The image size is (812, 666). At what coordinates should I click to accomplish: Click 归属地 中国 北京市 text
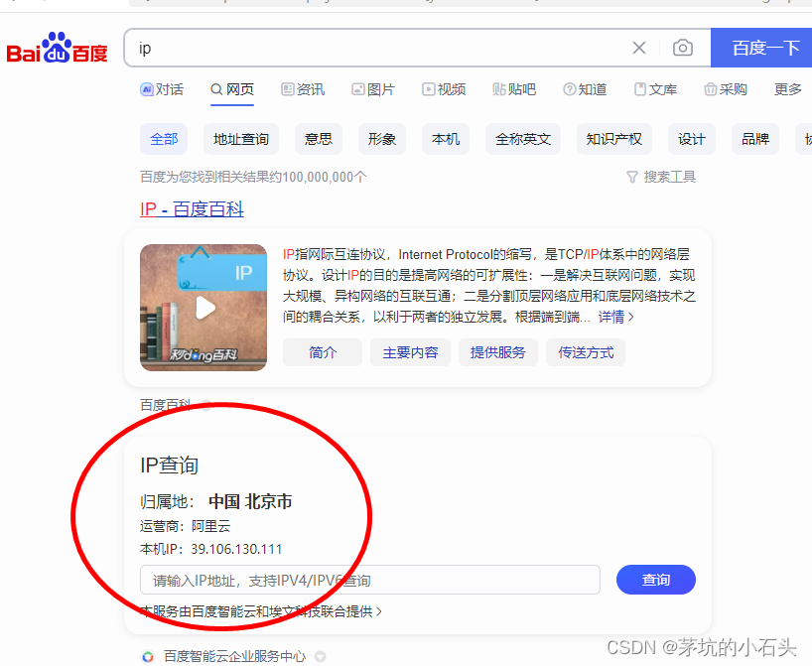coord(216,501)
